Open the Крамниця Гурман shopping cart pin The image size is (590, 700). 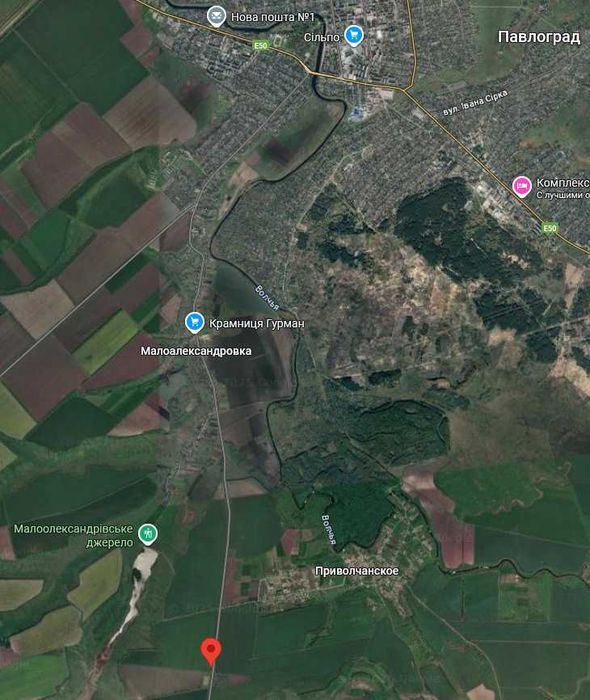pyautogui.click(x=195, y=322)
